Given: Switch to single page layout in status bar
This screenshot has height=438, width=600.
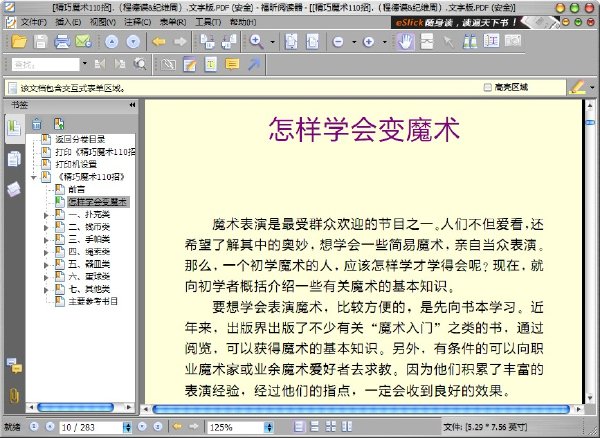Looking at the screenshot, I should pyautogui.click(x=300, y=426).
